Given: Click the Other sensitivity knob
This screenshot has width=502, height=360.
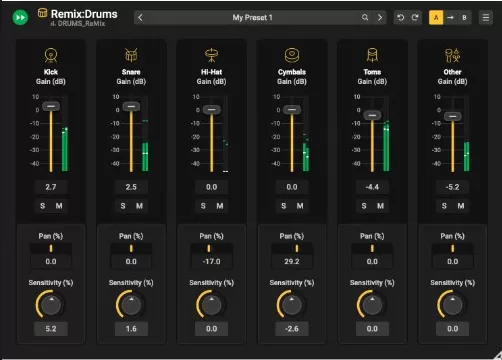Looking at the screenshot, I should [452, 305].
